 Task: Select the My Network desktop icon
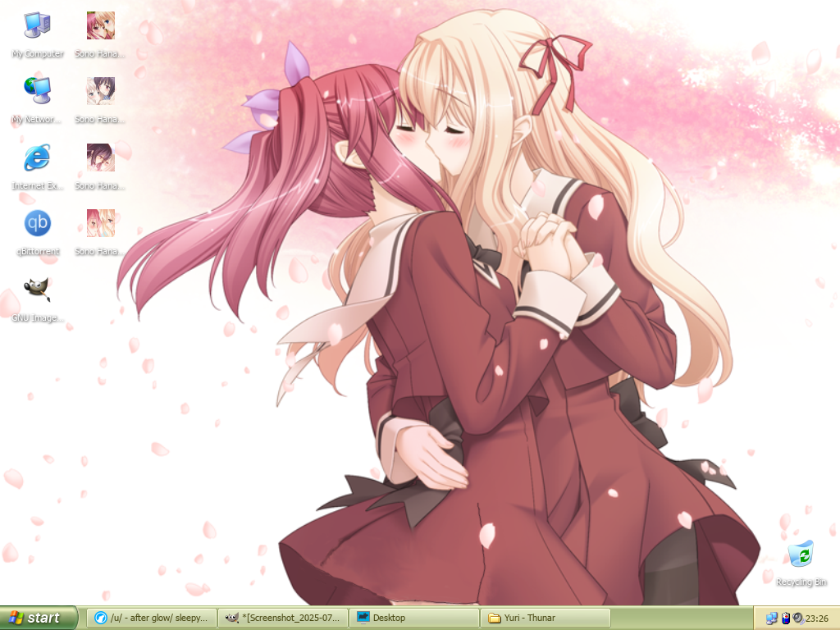(37, 100)
